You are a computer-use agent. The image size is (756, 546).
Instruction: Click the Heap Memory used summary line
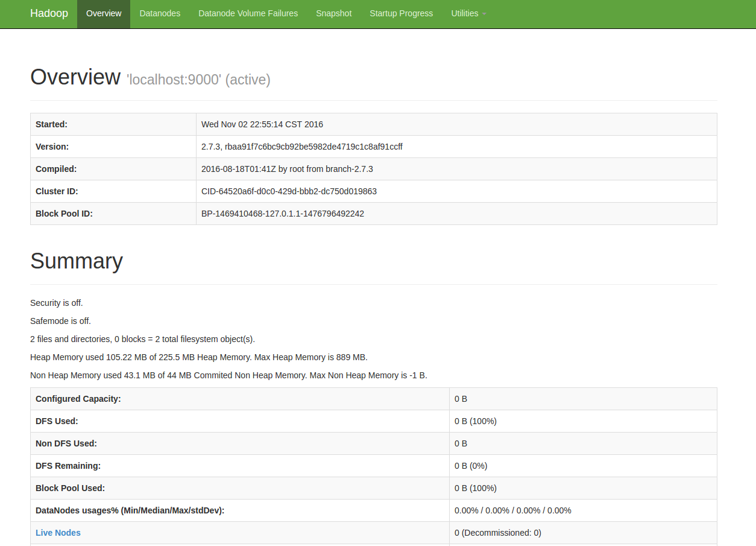[198, 357]
